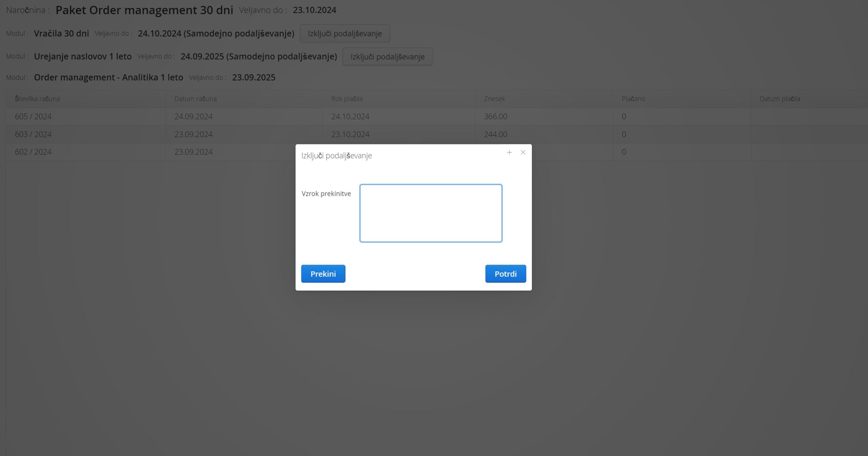Click the Datum plačila column header
868x456 pixels.
point(780,99)
